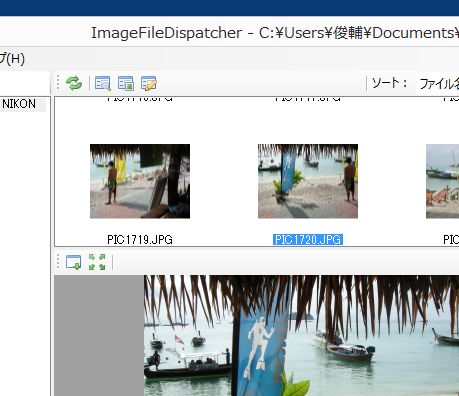Screen dimensions: 459x396
Task: Click the preview toolbar's dotted grip handle
Action: tap(58, 262)
